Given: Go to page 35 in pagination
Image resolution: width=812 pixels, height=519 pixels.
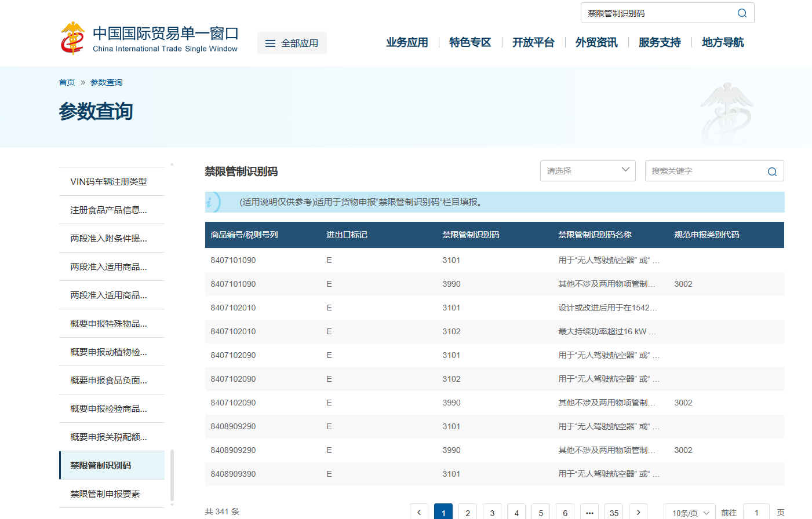Looking at the screenshot, I should [x=614, y=513].
